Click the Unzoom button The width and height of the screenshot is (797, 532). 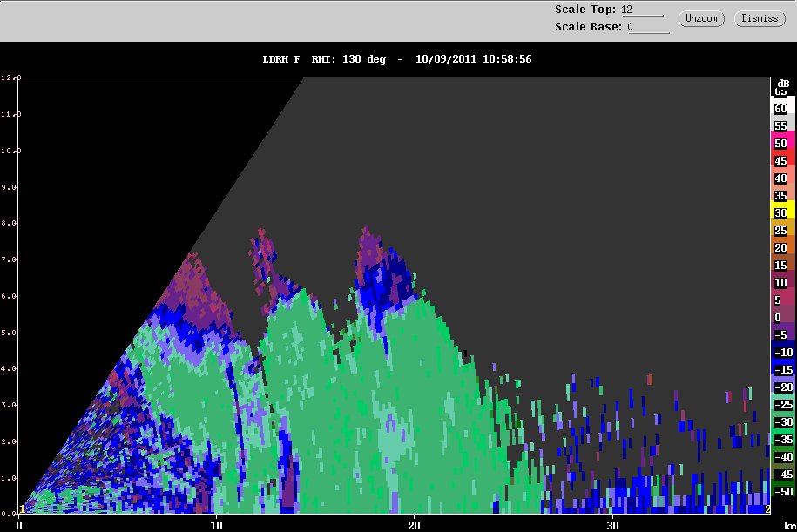pos(701,18)
